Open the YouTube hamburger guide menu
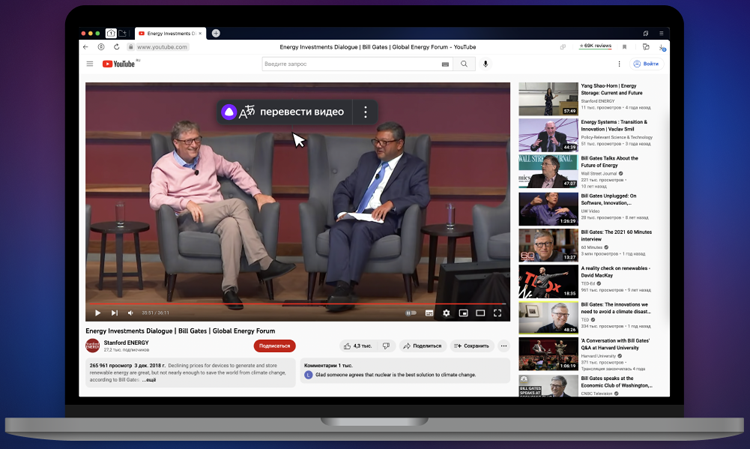 (89, 64)
